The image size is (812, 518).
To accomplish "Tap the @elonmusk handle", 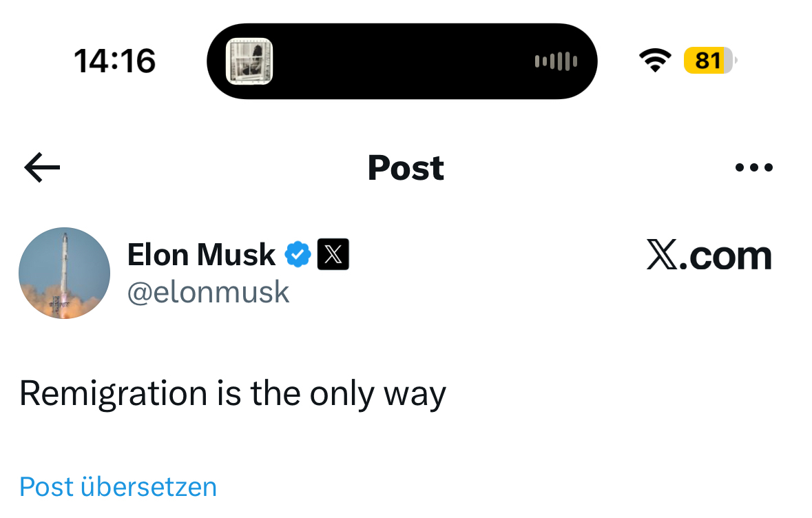I will (x=208, y=292).
